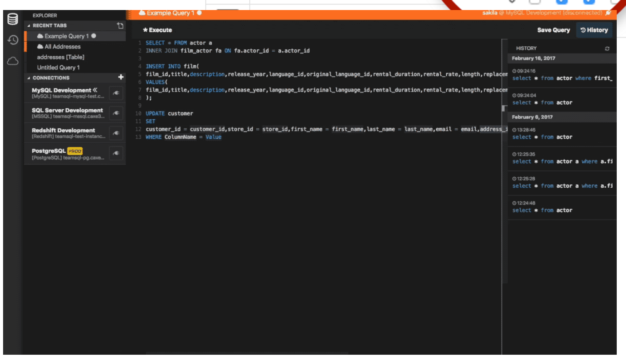This screenshot has height=364, width=626.
Task: Open the addresses [Table] tab
Action: (60, 57)
